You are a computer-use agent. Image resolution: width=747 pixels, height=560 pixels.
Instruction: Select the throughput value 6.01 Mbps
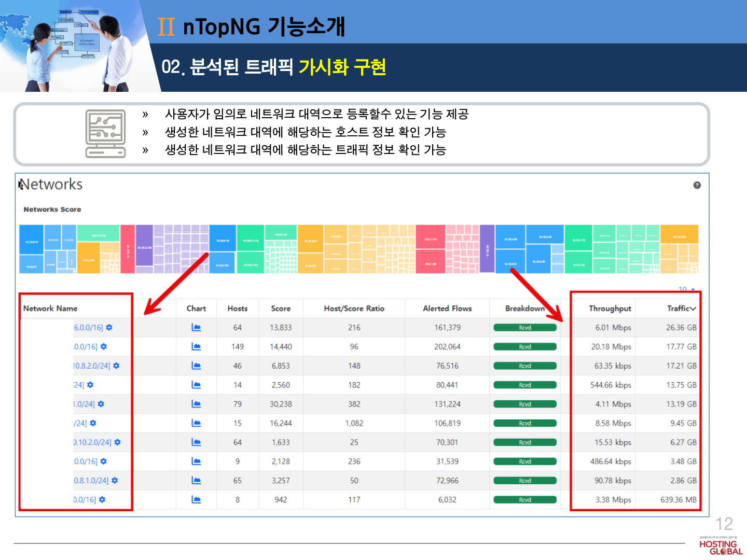pos(613,328)
